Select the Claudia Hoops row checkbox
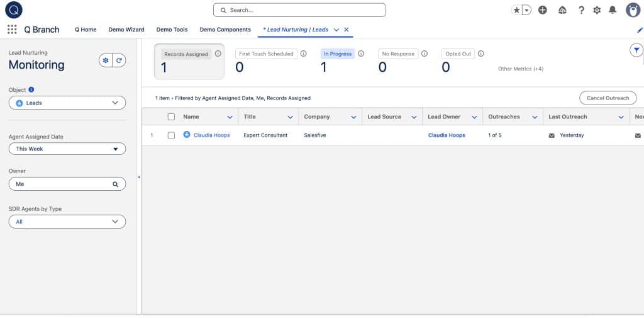The height and width of the screenshot is (318, 644). pyautogui.click(x=171, y=135)
